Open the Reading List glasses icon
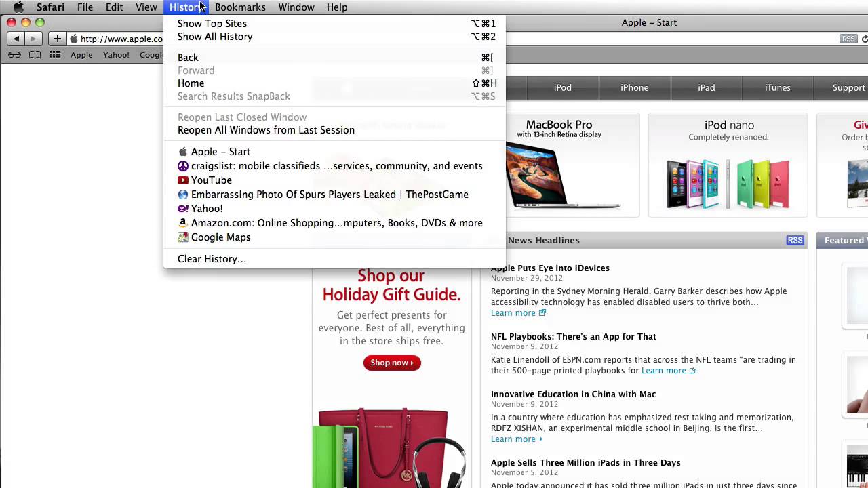Screen dimensions: 868x488 [14, 55]
